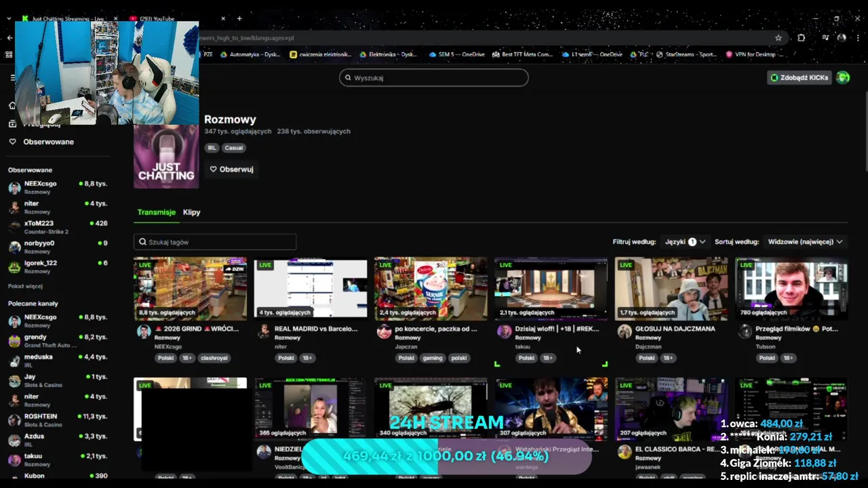The width and height of the screenshot is (868, 488).
Task: Open the media controls toolbar icon
Action: tap(825, 38)
